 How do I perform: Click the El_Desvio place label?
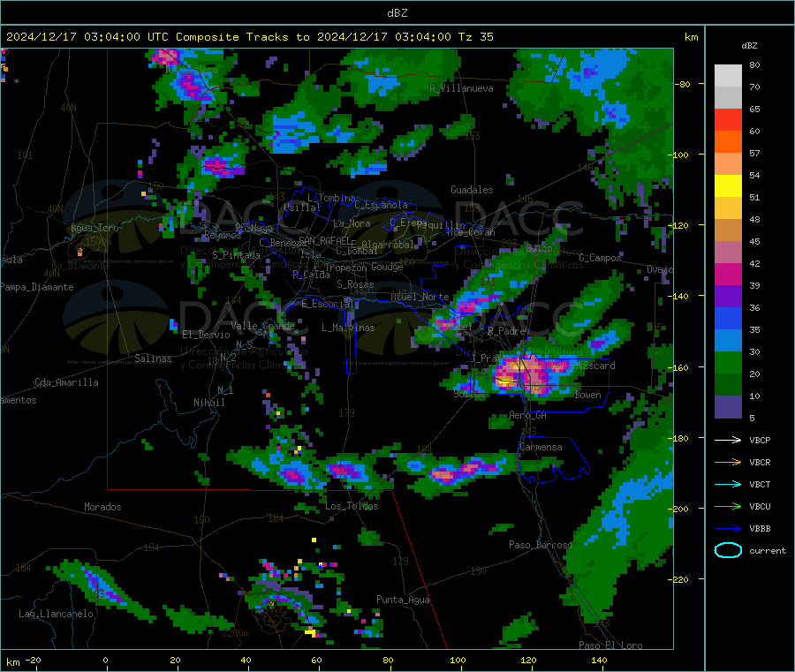pos(206,335)
